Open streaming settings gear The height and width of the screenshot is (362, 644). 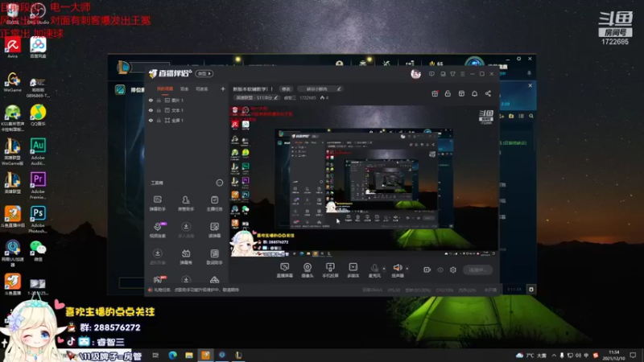click(x=453, y=269)
